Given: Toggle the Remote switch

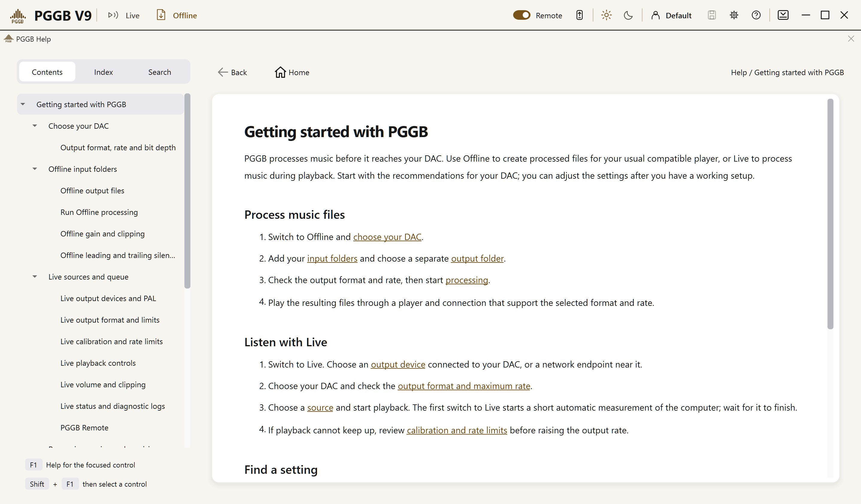Looking at the screenshot, I should 522,15.
